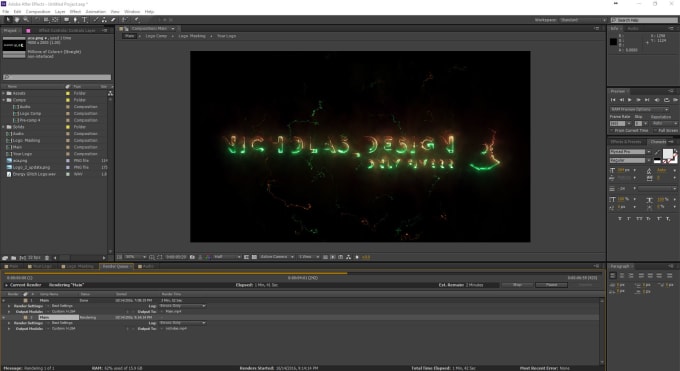Create new composition in Project panel
This screenshot has height=371, width=680.
22,258
